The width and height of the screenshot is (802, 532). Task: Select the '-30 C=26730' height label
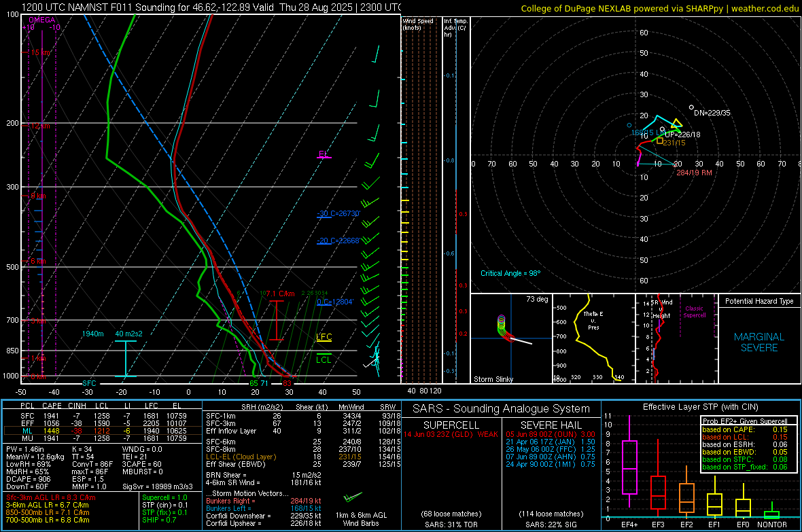[338, 214]
